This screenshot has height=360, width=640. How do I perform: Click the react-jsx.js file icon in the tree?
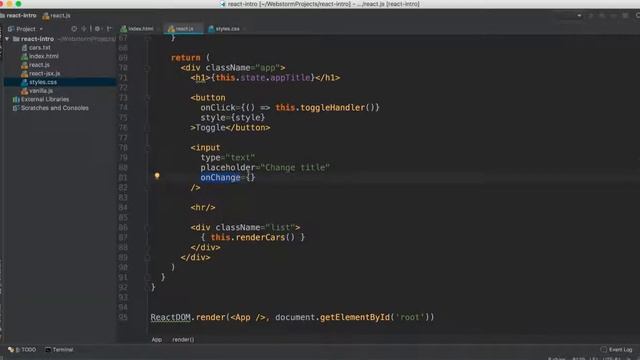(24, 73)
